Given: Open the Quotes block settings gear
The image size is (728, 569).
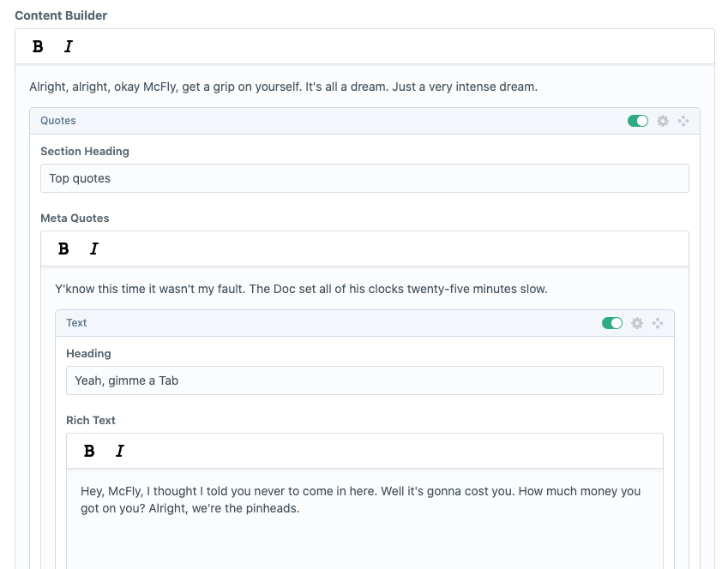Looking at the screenshot, I should (x=663, y=121).
